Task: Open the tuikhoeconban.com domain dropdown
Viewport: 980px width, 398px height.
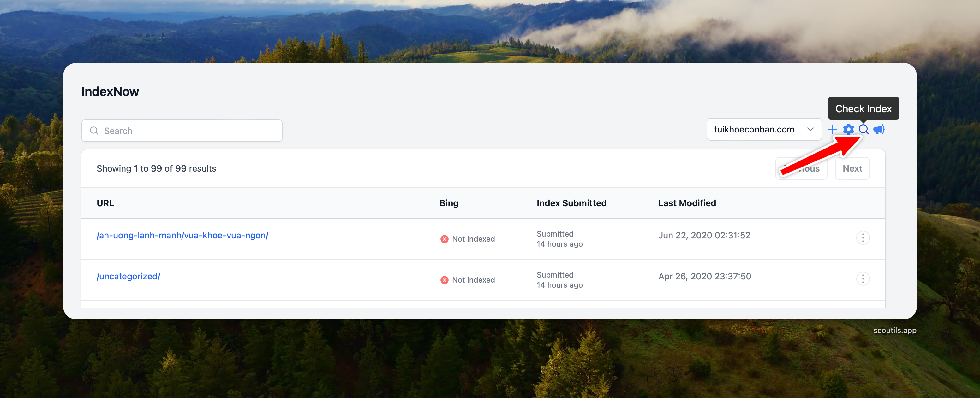Action: [754, 129]
